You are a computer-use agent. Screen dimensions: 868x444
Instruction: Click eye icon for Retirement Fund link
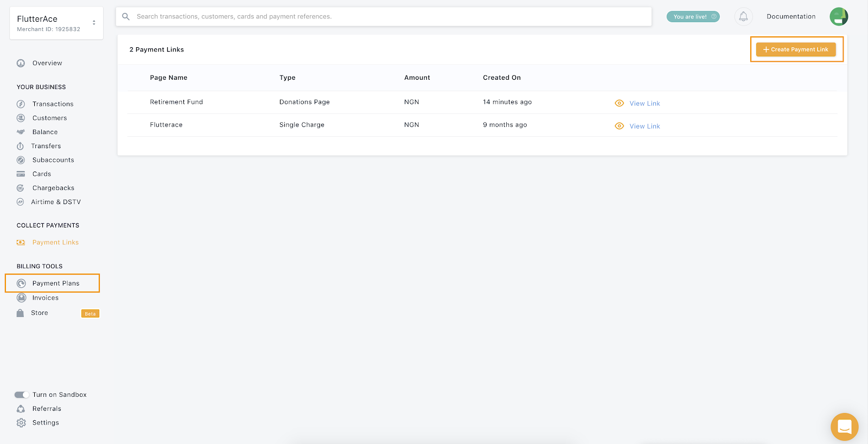[x=619, y=103]
